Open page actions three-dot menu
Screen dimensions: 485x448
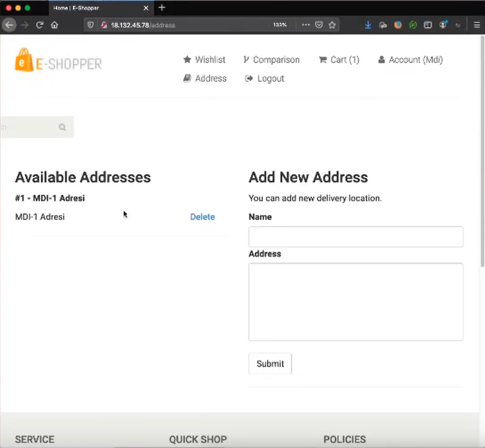tap(306, 25)
